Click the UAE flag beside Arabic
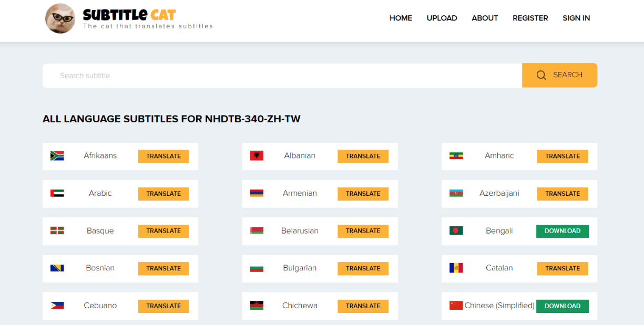 (x=57, y=193)
